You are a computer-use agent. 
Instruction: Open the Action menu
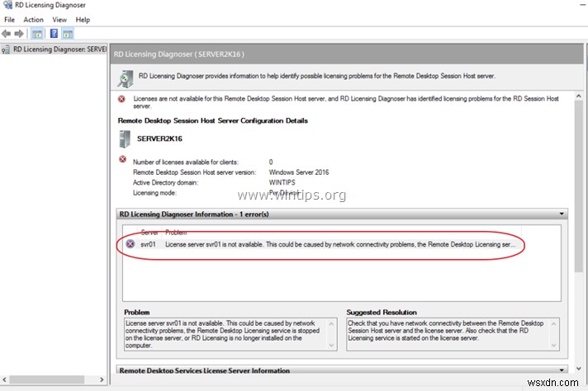pos(33,20)
